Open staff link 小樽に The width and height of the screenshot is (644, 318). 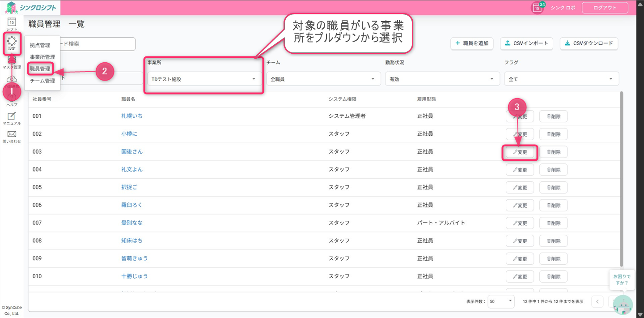129,134
